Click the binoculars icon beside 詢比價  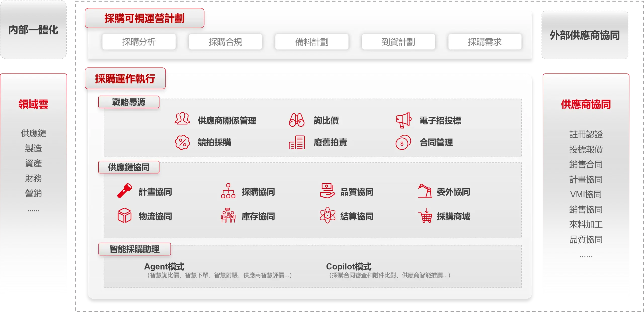point(297,120)
